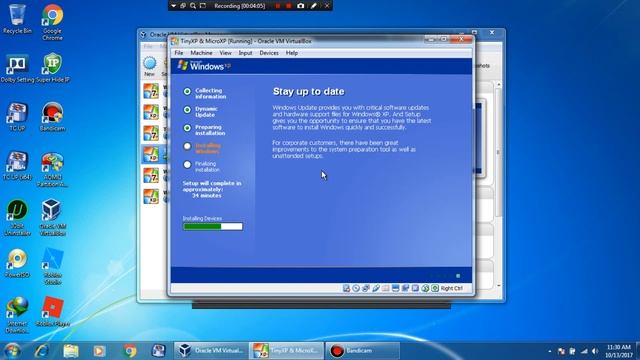Open the Recycle Bin desktop icon

click(x=17, y=19)
